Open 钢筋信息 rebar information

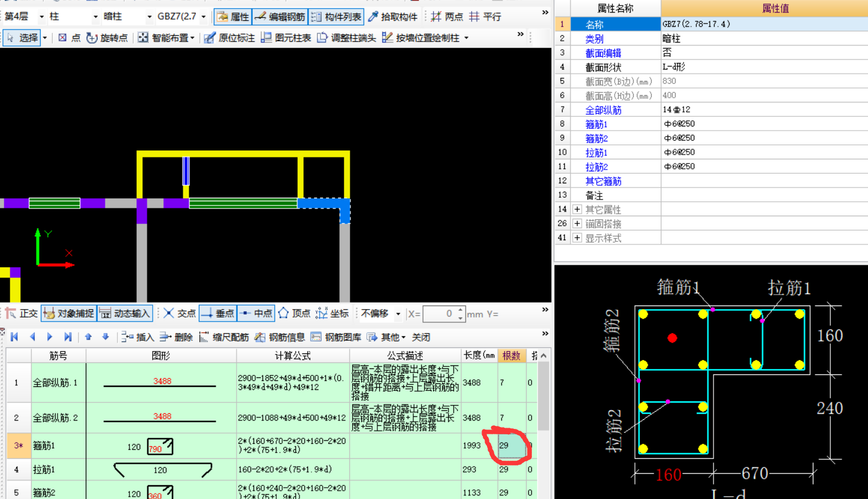[x=280, y=337]
